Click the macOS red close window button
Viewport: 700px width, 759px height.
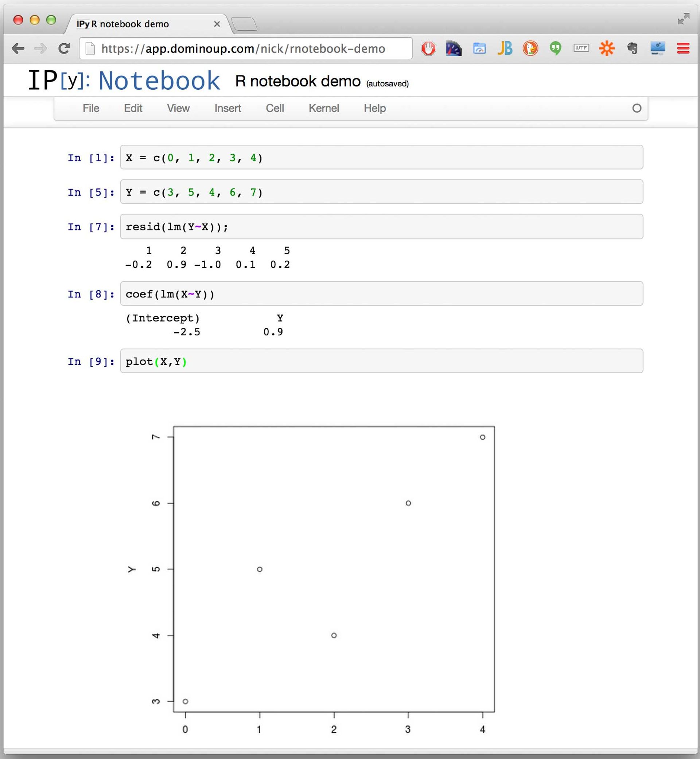(18, 20)
